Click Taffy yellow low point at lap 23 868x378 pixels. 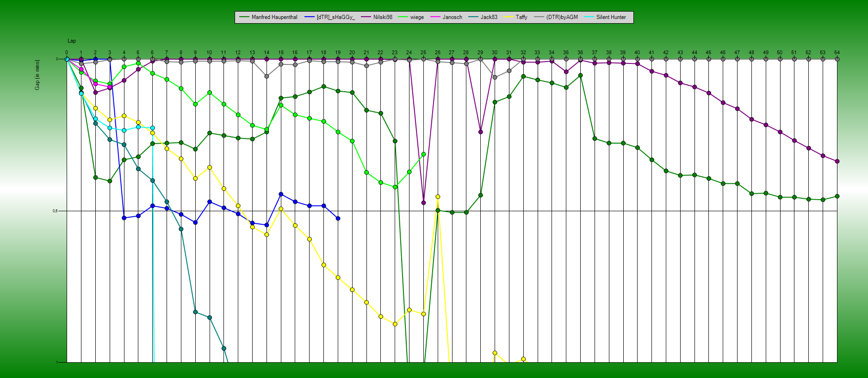pyautogui.click(x=395, y=324)
